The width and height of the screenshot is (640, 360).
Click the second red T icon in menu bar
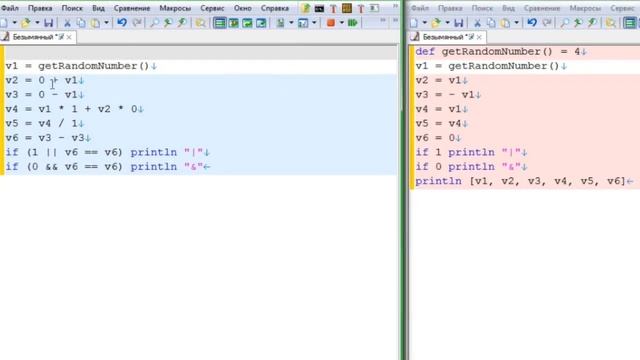coord(360,8)
